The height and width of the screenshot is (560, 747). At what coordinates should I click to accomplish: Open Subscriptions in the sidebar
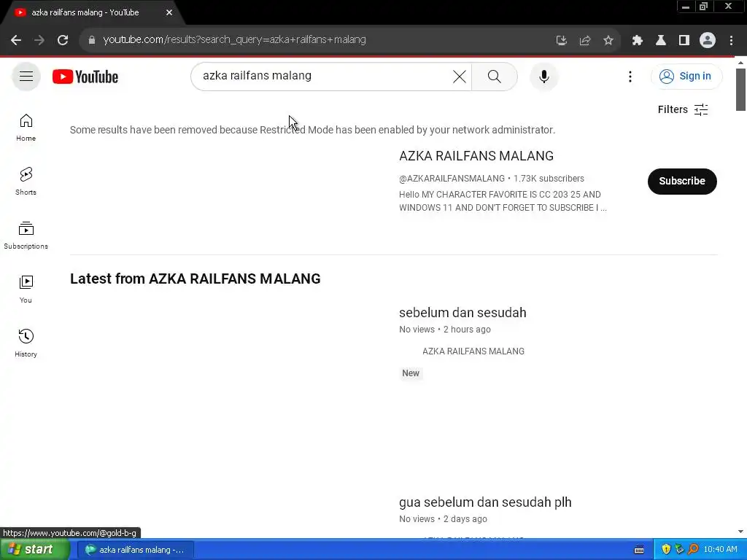tap(26, 236)
